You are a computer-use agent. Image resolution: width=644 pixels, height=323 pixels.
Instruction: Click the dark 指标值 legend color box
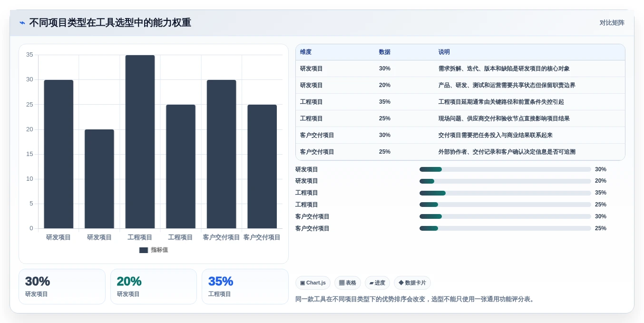tap(144, 250)
